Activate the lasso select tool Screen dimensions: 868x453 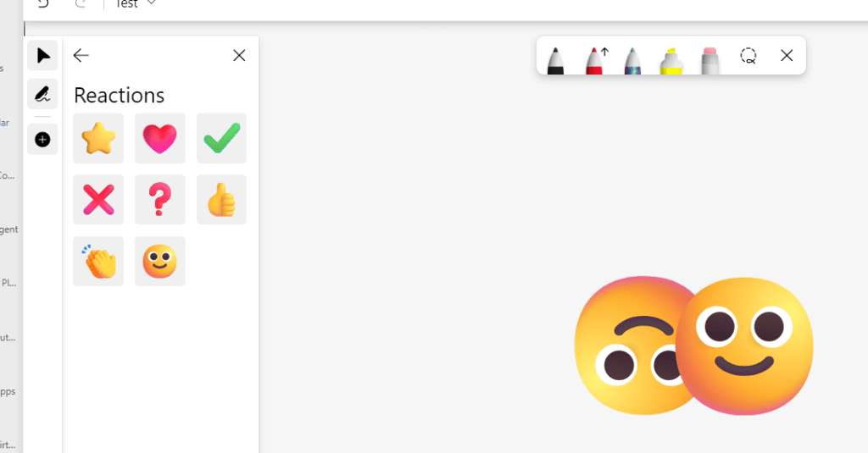coord(748,55)
